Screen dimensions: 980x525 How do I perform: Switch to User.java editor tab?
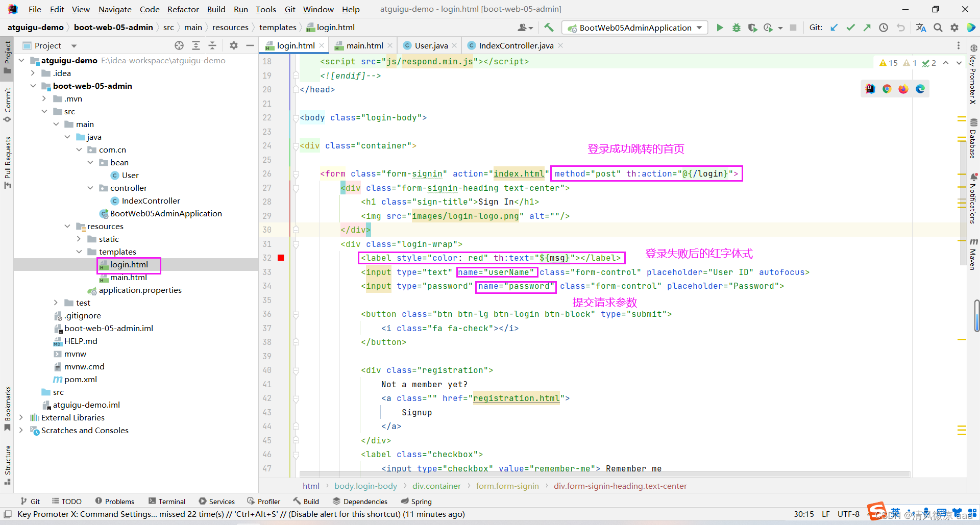431,45
